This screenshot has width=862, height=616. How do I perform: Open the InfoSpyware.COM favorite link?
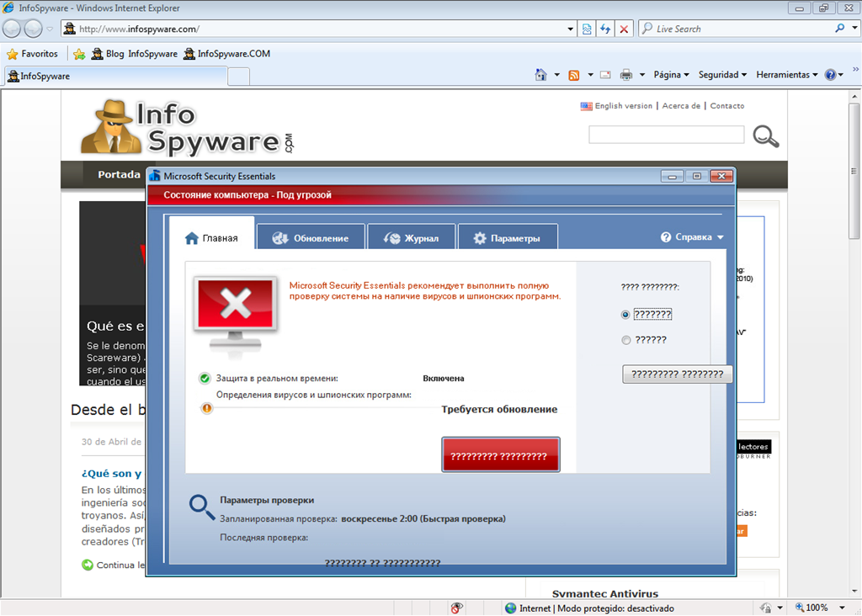pyautogui.click(x=226, y=54)
